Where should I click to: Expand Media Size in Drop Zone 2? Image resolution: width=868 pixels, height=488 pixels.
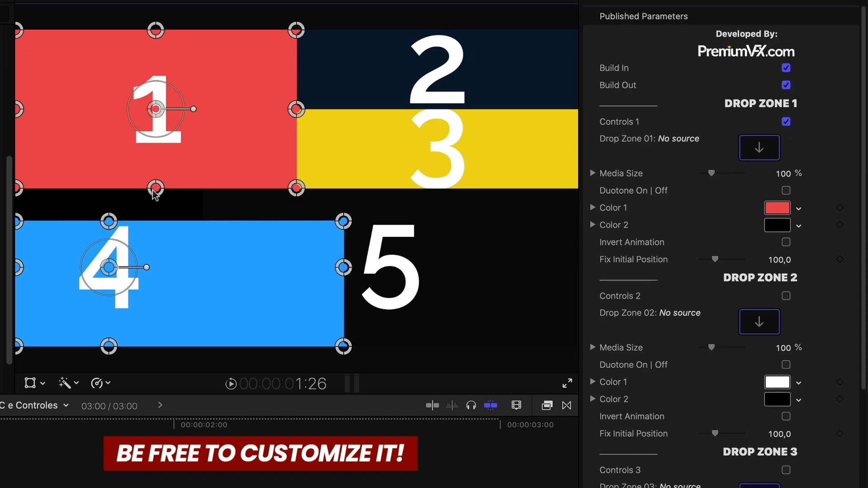pos(592,347)
